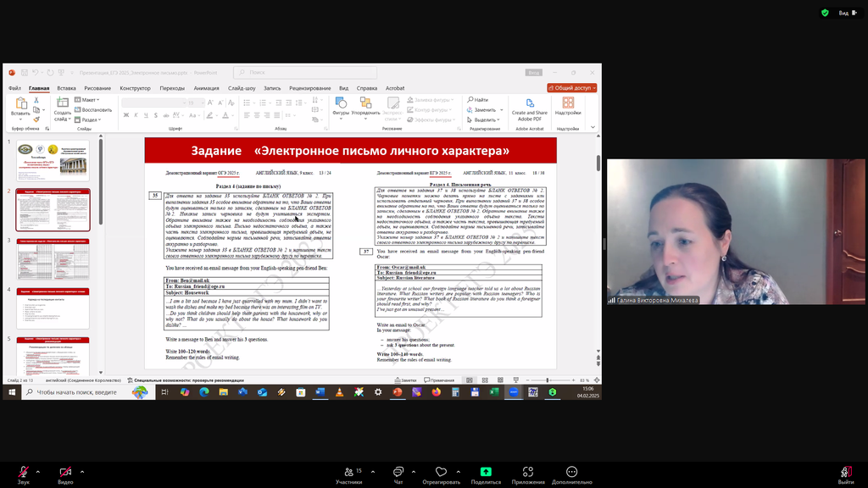Screen dimensions: 868x488
Task: Open Windows Start menu
Action: (x=12, y=392)
